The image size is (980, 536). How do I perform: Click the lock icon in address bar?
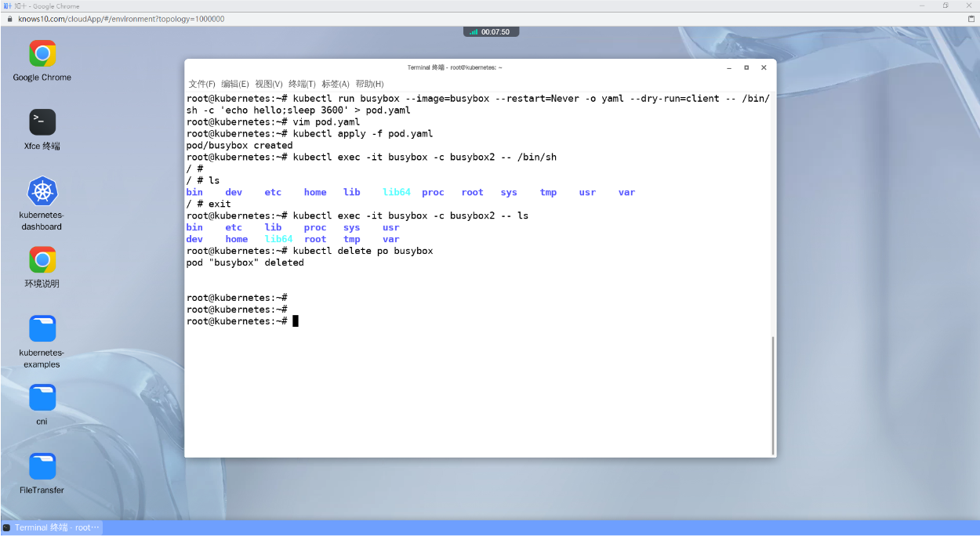pos(9,19)
